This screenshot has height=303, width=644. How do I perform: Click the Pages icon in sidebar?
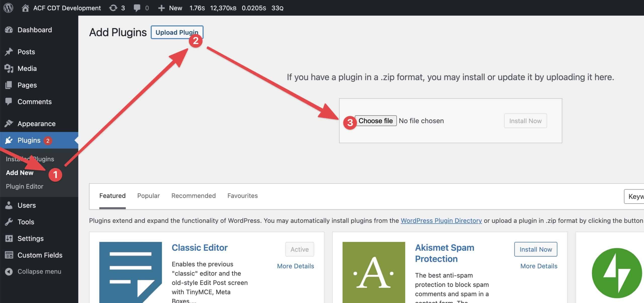[x=9, y=85]
